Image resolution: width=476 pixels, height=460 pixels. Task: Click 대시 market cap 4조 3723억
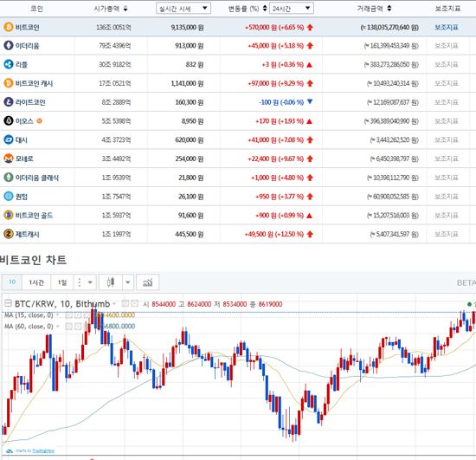click(x=116, y=139)
